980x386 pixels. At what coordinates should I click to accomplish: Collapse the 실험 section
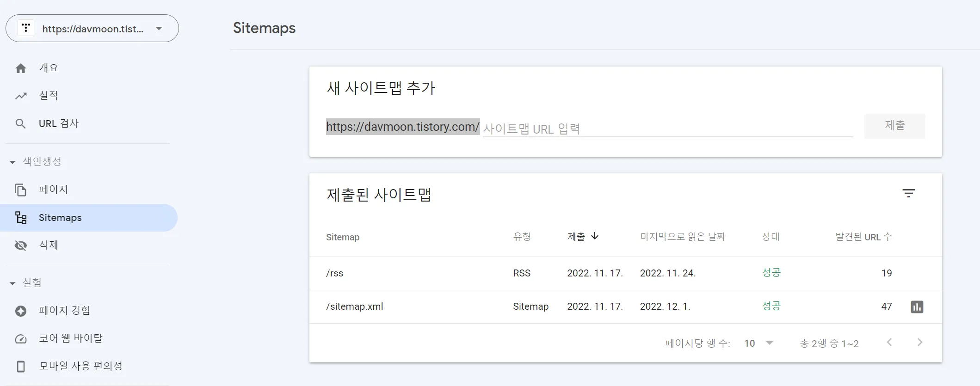pos(12,282)
